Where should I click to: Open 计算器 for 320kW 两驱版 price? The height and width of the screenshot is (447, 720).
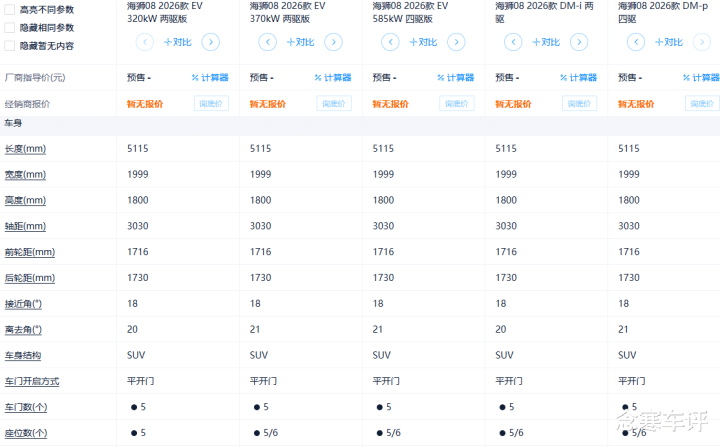tap(210, 78)
